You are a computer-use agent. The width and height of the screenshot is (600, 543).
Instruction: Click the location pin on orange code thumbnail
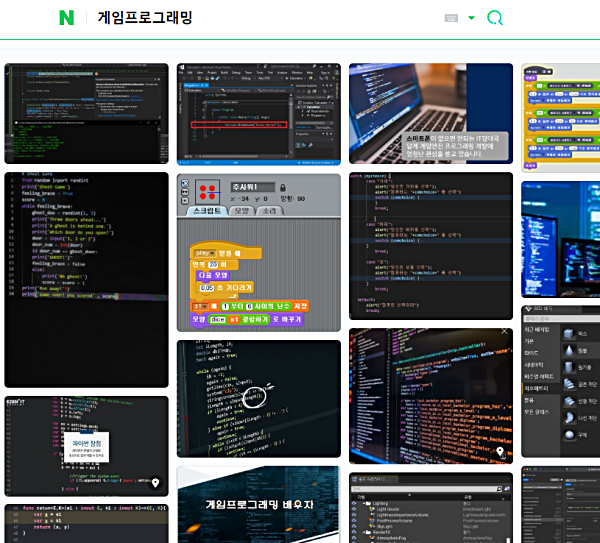500,452
